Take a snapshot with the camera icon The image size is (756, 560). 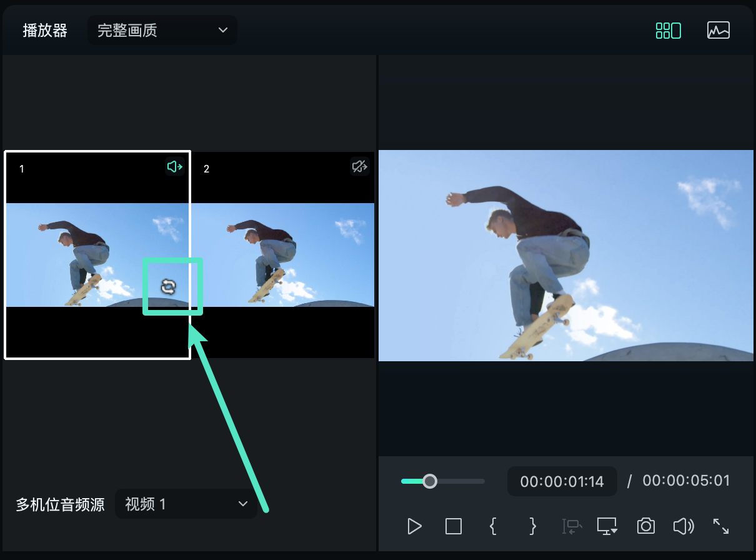click(645, 526)
